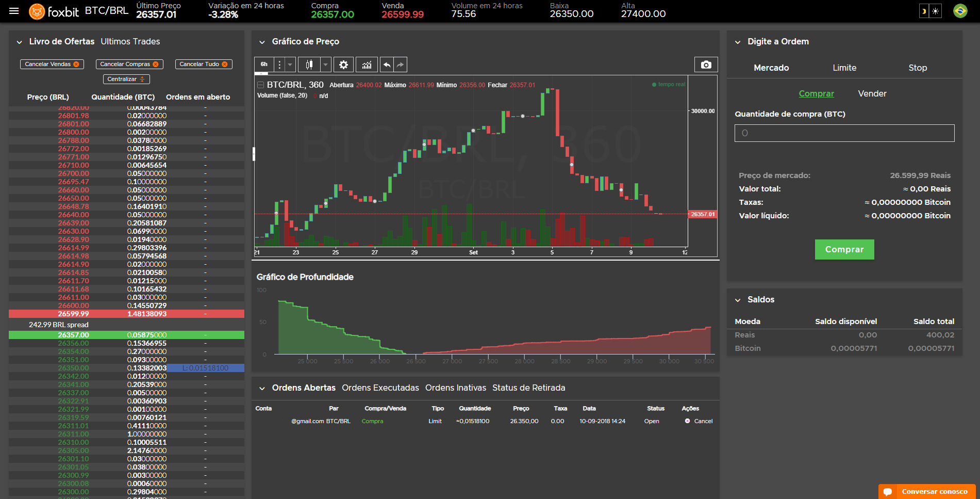Click bid price 26305.00 row
Screen dimensions: 980x499
[126, 450]
